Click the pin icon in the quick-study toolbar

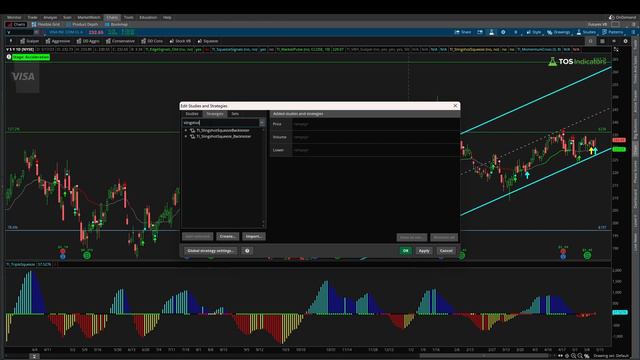(11, 41)
